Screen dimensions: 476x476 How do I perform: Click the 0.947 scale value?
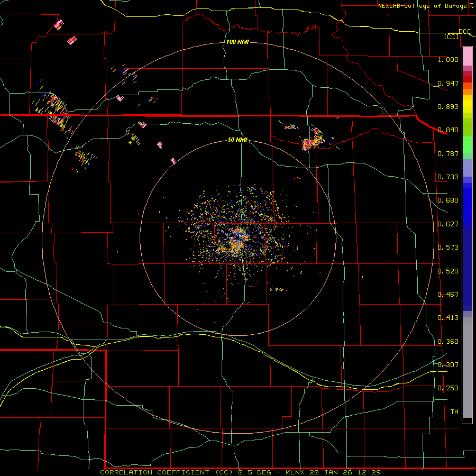pos(448,83)
